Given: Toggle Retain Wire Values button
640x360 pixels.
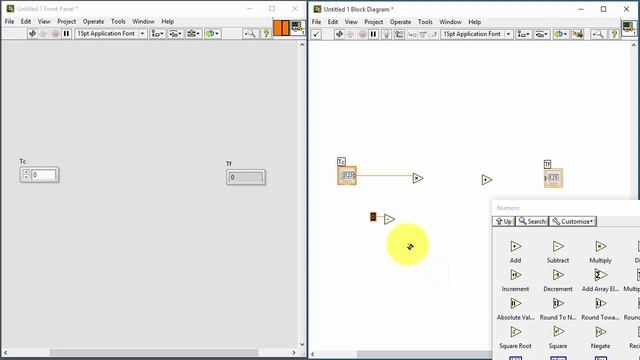Looking at the screenshot, I should [x=399, y=34].
